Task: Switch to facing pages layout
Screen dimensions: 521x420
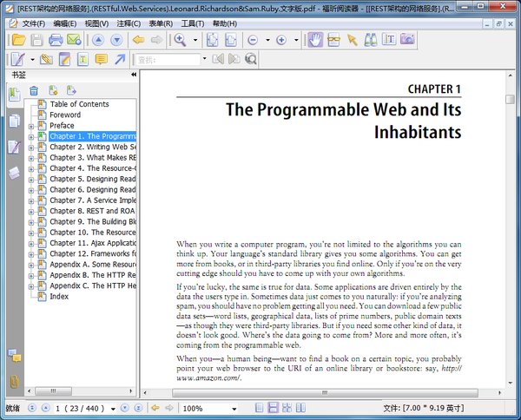Action: click(300, 408)
